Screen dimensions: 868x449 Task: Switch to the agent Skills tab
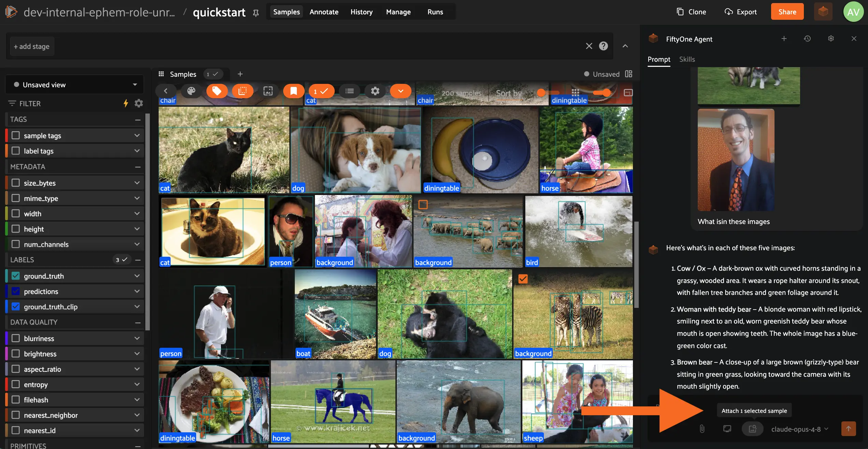click(x=687, y=59)
